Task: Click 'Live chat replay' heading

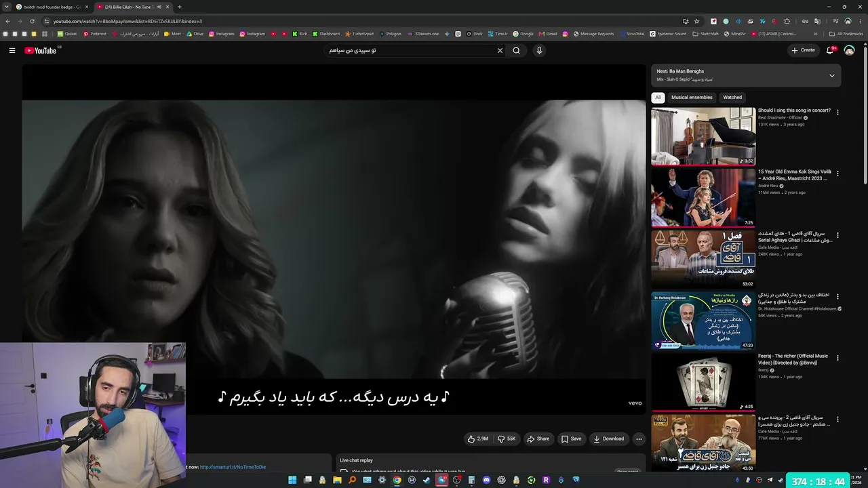Action: (356, 460)
